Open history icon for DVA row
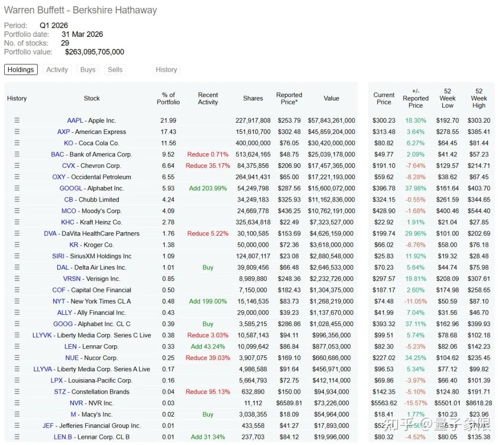The height and width of the screenshot is (445, 504). 17,233
